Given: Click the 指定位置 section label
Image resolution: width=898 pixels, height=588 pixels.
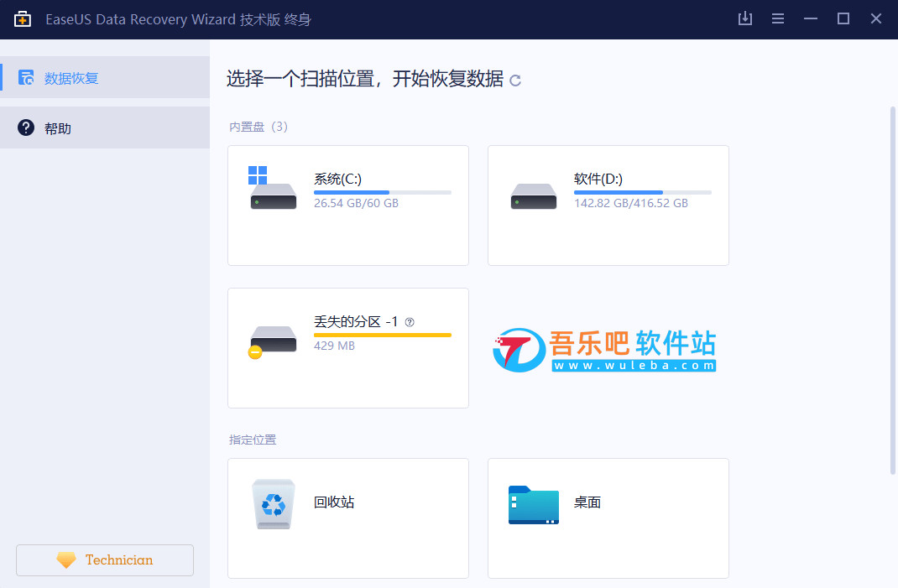Looking at the screenshot, I should point(253,440).
